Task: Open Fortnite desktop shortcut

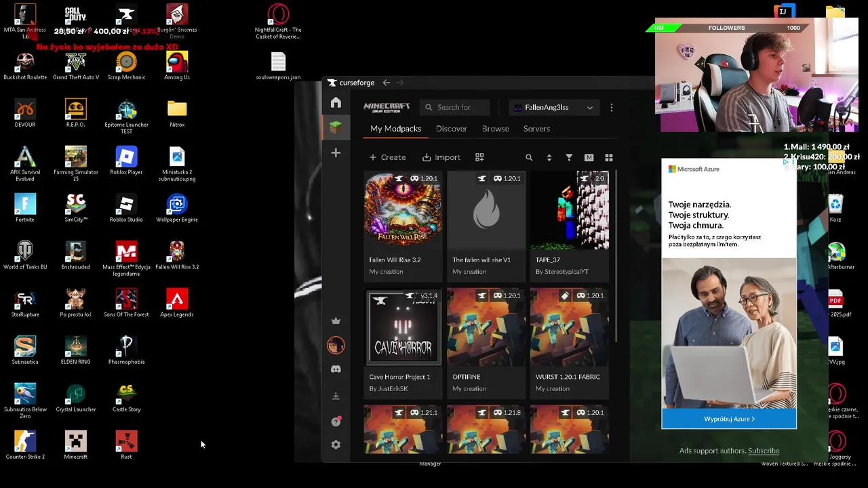Action: 25,209
